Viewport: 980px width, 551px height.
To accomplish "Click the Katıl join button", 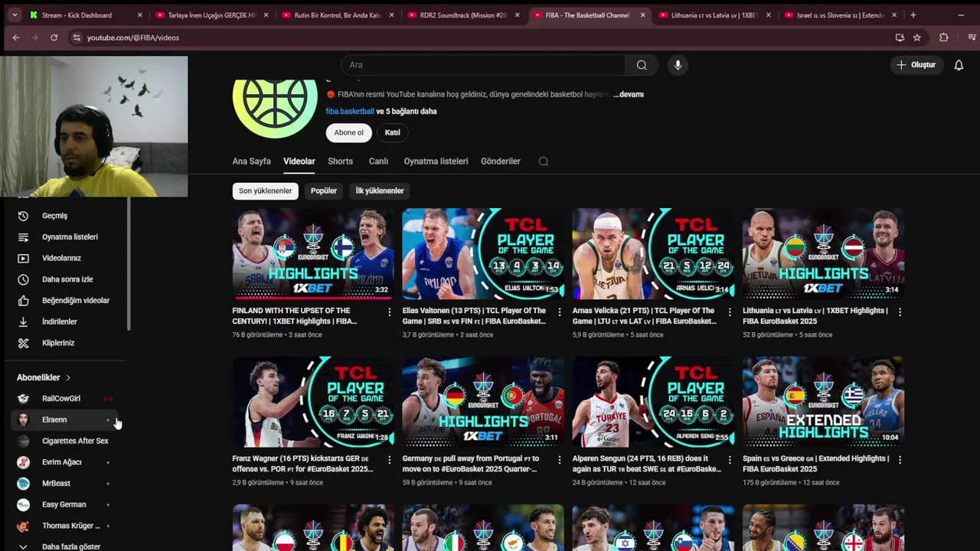I will tap(392, 132).
